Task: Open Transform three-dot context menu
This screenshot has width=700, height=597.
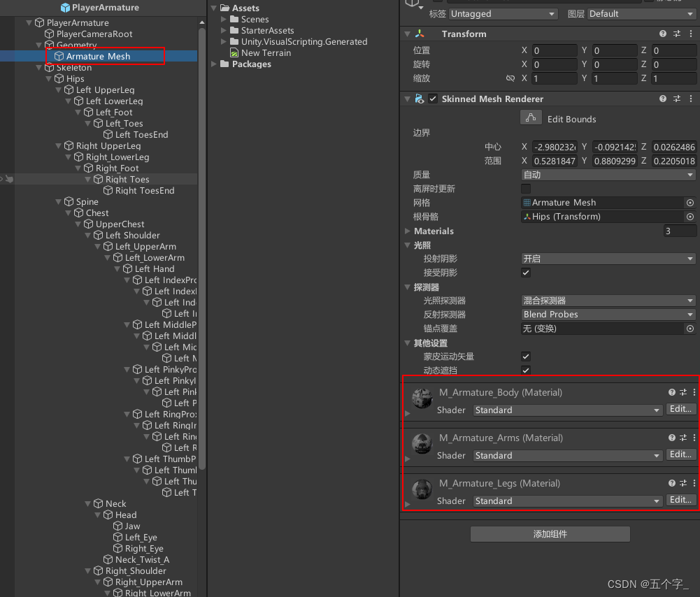Action: point(691,34)
